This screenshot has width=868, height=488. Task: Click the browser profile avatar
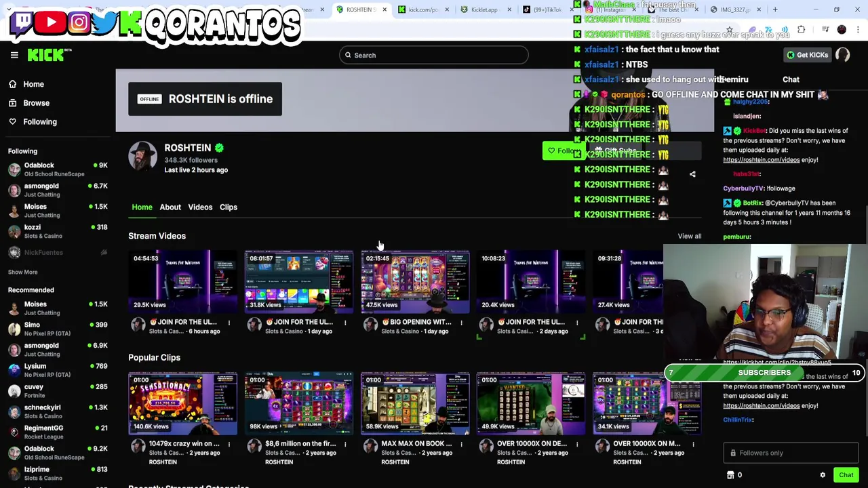842,30
